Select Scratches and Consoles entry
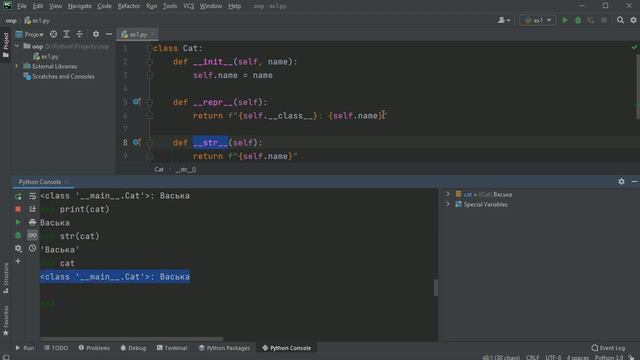Viewport: 640px width, 360px height. coord(59,76)
